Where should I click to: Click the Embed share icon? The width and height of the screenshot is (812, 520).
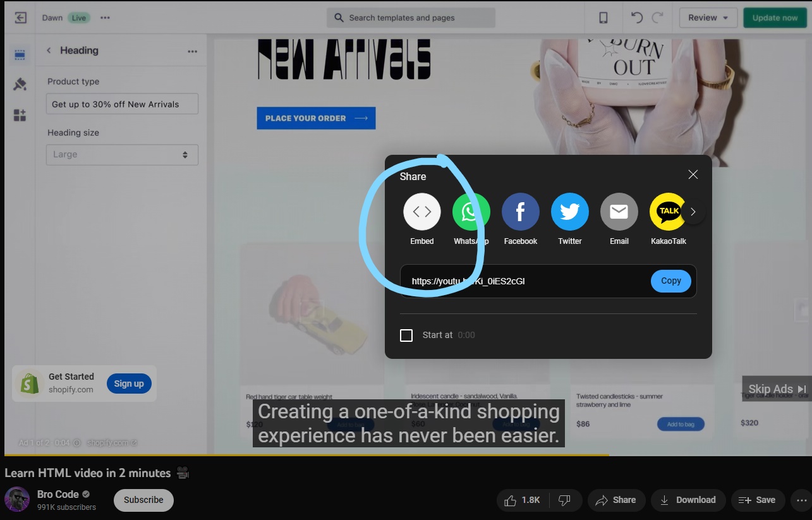tap(421, 212)
